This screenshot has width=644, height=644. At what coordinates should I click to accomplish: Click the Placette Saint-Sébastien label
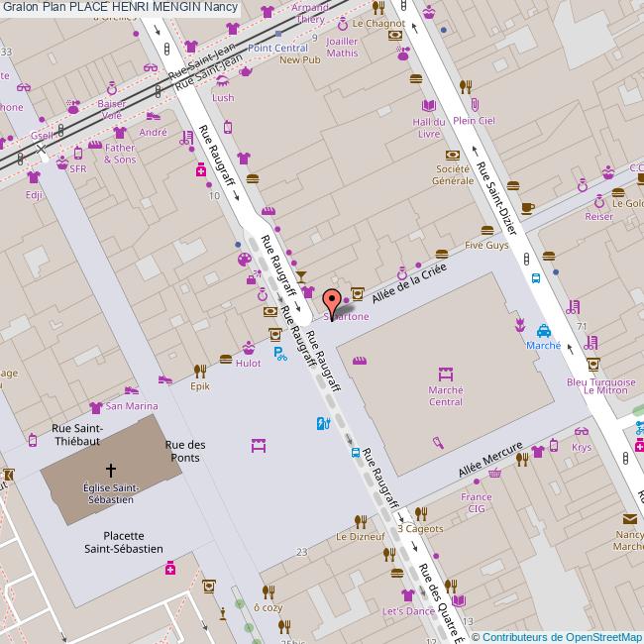124,541
